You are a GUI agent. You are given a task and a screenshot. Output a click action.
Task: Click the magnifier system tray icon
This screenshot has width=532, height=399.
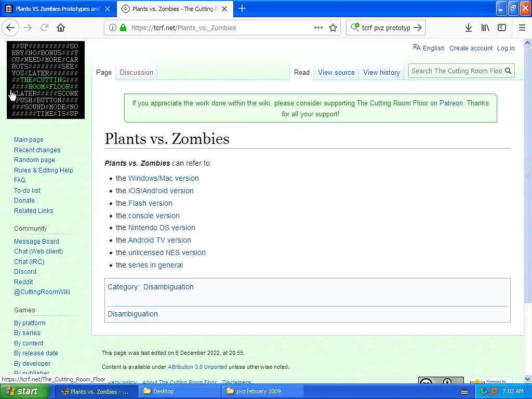coord(494,391)
